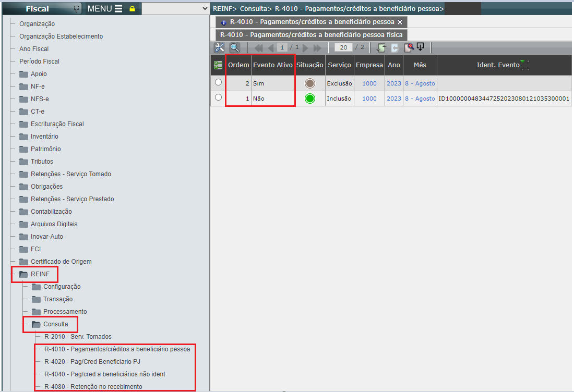Expand the Tributos folder
574x392 pixels.
(x=42, y=162)
